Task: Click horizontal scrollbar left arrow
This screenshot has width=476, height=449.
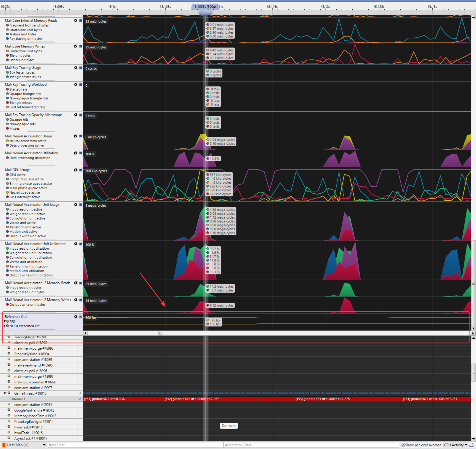Action: point(85,333)
